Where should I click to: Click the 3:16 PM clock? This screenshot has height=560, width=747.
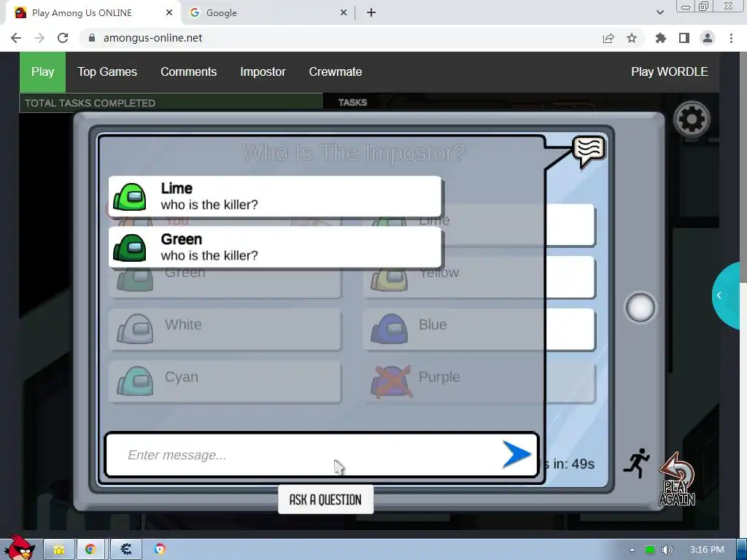707,550
